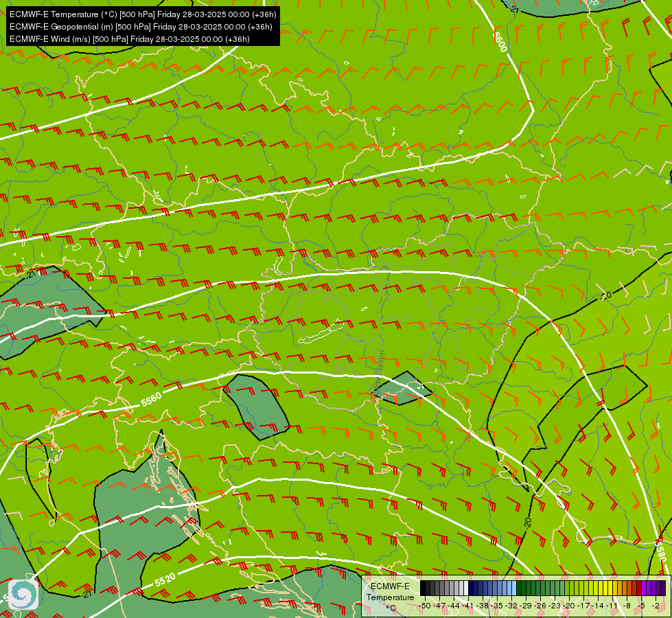
Task: Select the ECMWF-E Temperature title line
Action: click(143, 14)
